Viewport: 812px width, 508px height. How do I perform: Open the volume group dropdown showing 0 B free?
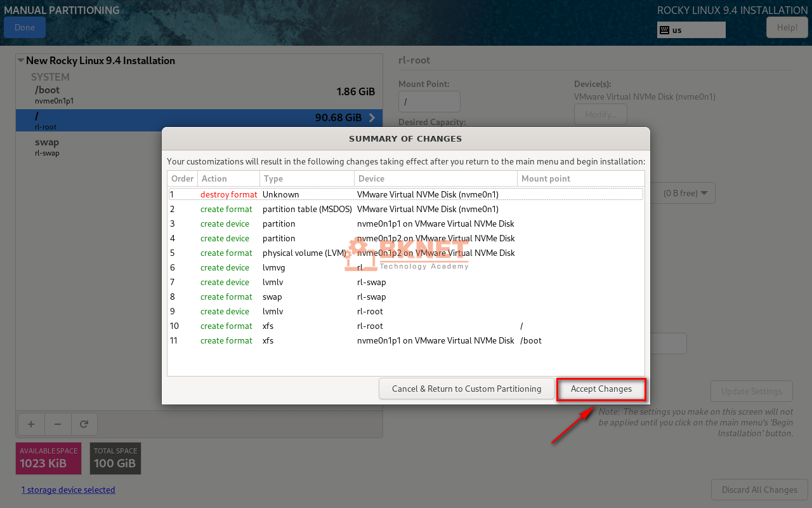(x=687, y=194)
